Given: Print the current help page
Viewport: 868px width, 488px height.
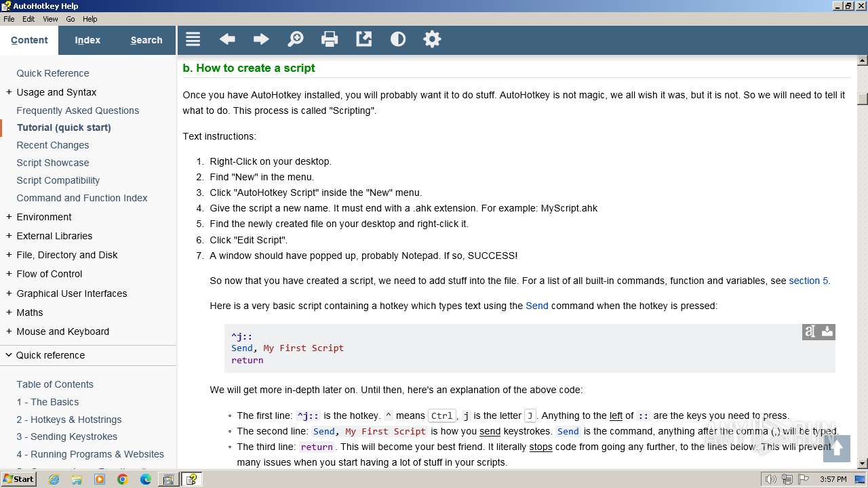Looking at the screenshot, I should coord(330,39).
